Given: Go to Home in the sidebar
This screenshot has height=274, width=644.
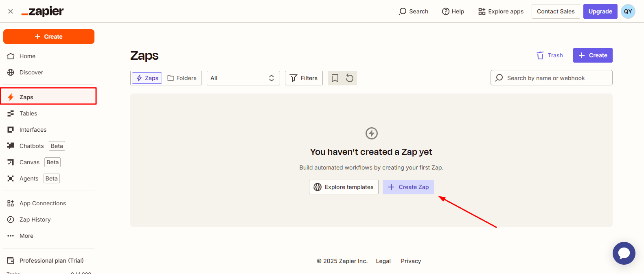Looking at the screenshot, I should click(49, 56).
